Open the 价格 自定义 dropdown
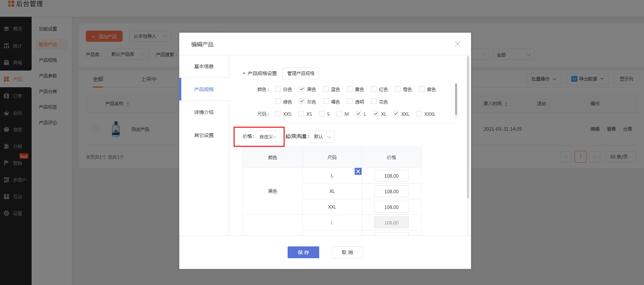 268,137
